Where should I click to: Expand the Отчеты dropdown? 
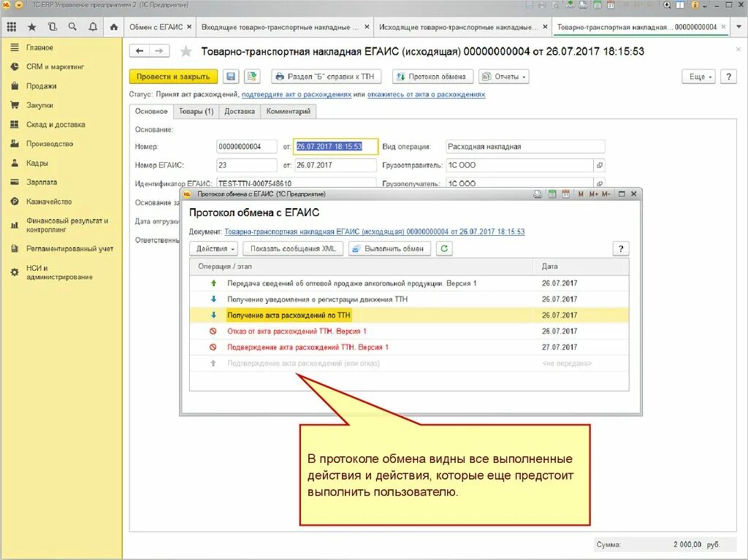504,77
